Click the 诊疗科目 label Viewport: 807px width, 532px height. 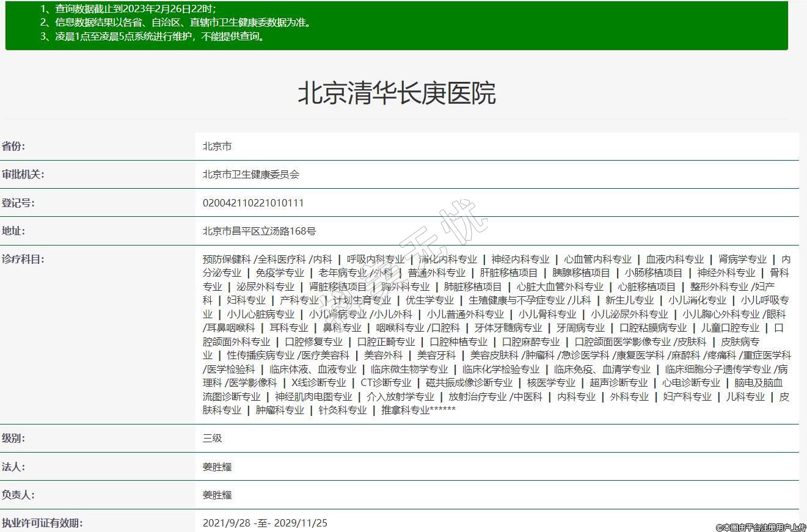tap(23, 259)
